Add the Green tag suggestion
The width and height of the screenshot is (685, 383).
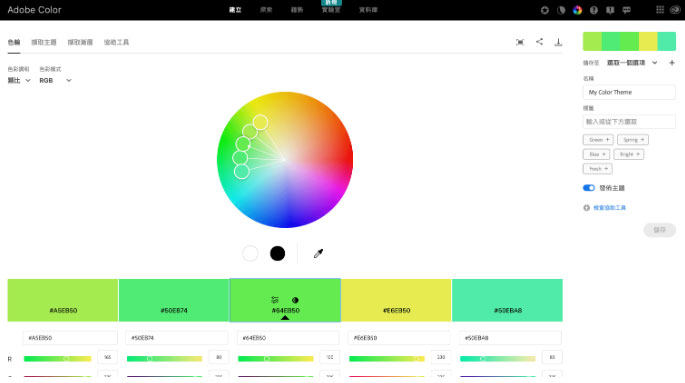[x=598, y=140]
